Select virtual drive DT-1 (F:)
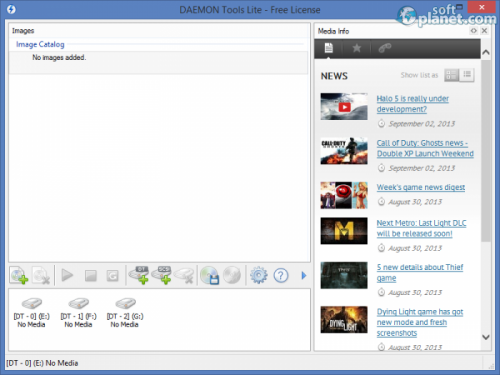This screenshot has height=375, width=500. click(78, 313)
